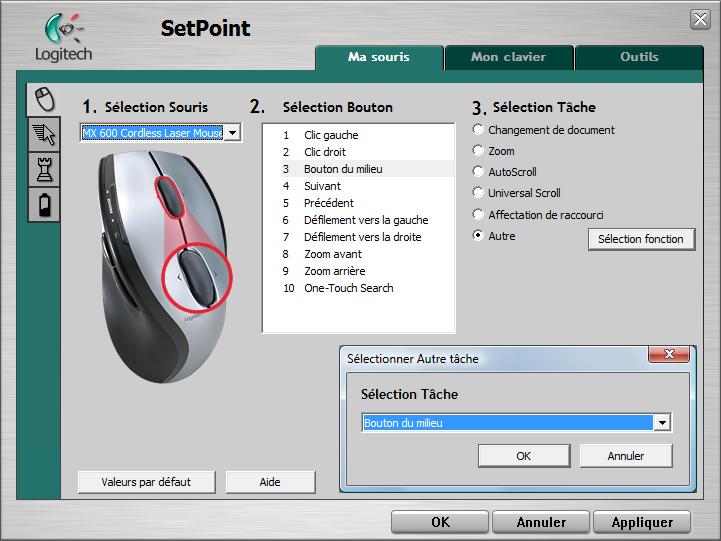Click the main Annuler button at bottom
This screenshot has width=721, height=541.
click(x=541, y=522)
